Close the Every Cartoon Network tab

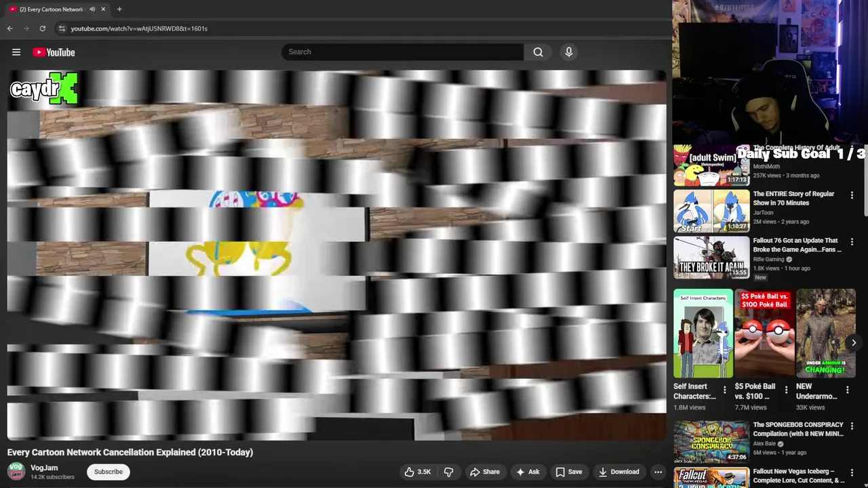point(103,9)
